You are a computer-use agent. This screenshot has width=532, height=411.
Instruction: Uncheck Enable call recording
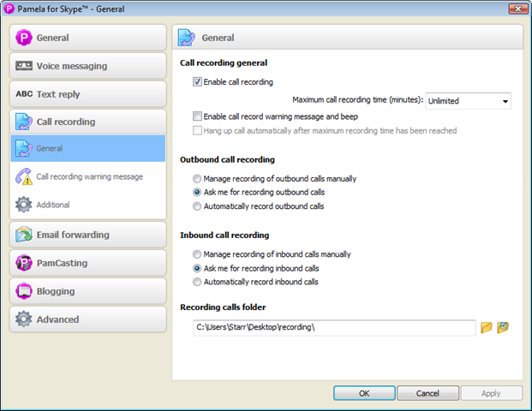(x=197, y=81)
